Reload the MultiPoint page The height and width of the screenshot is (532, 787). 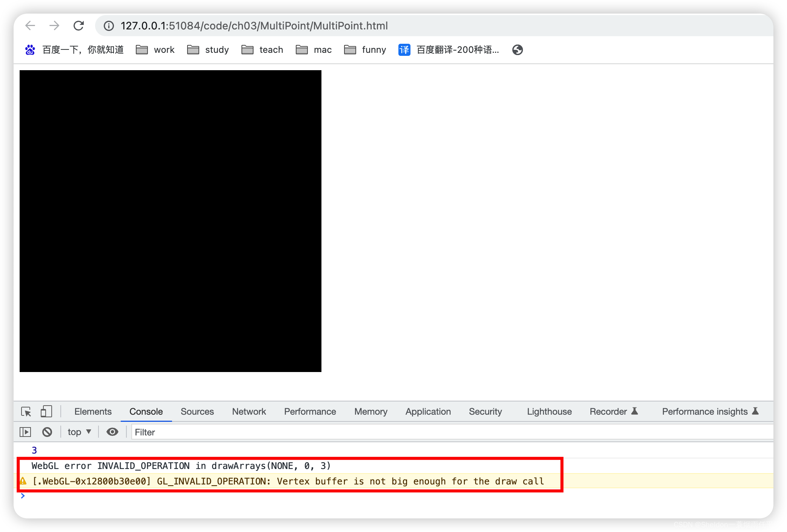pos(78,26)
